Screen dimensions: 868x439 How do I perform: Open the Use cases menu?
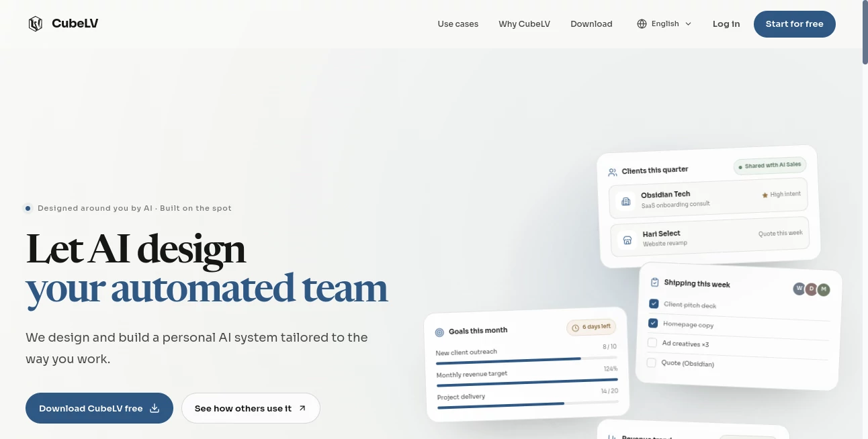point(458,24)
